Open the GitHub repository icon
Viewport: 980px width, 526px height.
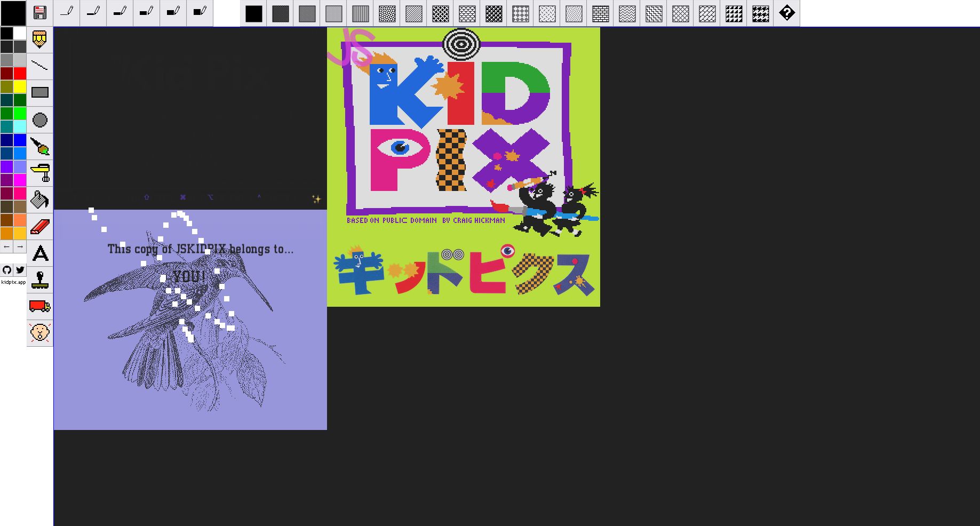6,270
